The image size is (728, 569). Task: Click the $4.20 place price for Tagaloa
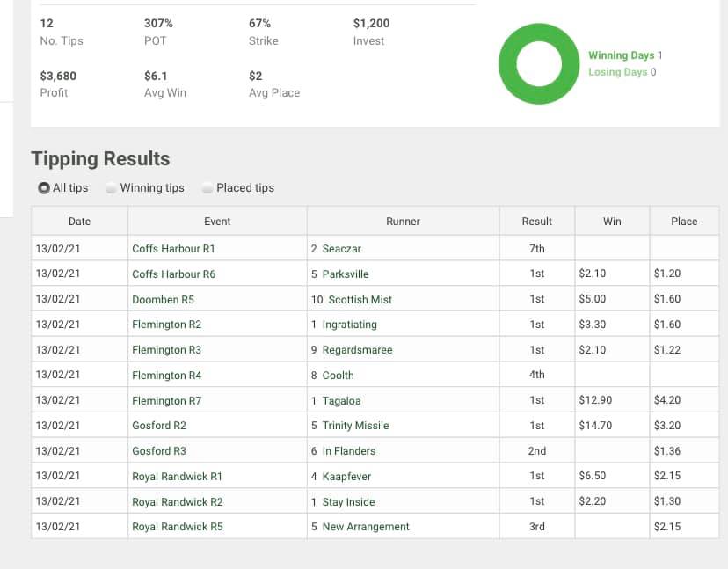[667, 400]
